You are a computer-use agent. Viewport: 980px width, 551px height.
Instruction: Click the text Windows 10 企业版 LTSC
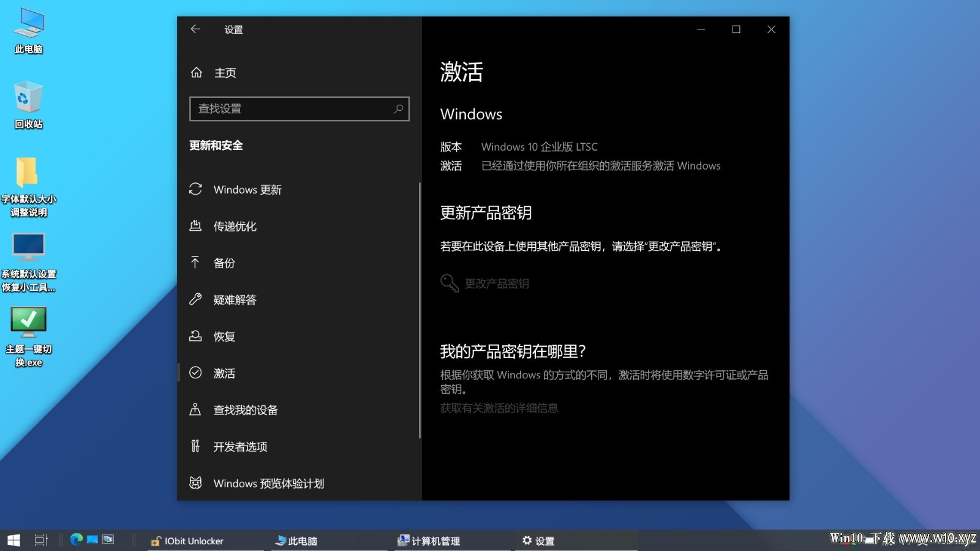tap(540, 147)
